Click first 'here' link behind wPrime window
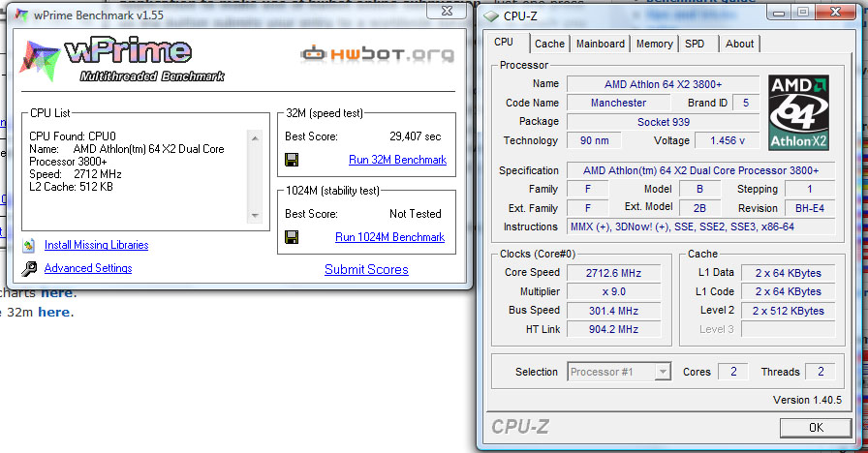 (x=57, y=293)
